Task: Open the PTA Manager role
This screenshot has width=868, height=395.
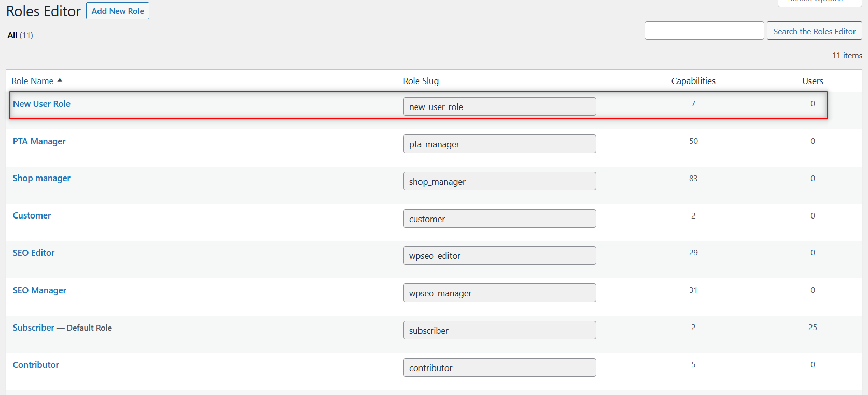Action: point(39,141)
